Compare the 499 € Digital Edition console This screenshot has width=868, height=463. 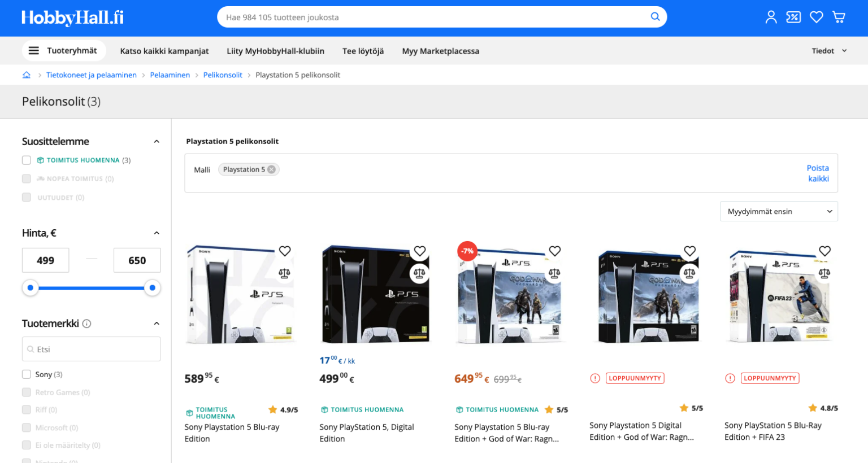[419, 273]
